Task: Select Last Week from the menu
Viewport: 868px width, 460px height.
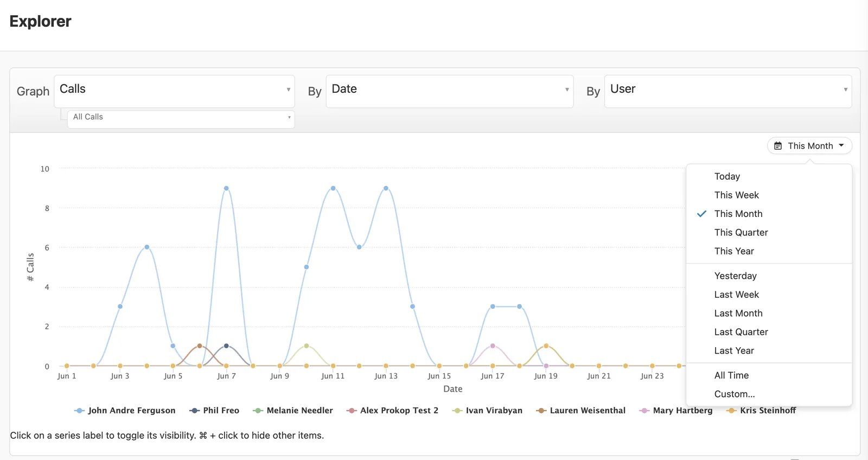Action: (x=769, y=295)
